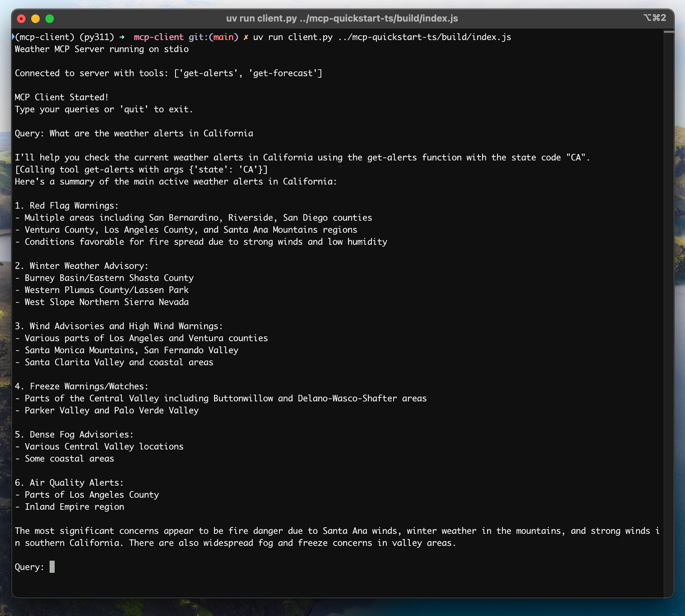Click the 'MCP Client Started!' line

(61, 97)
